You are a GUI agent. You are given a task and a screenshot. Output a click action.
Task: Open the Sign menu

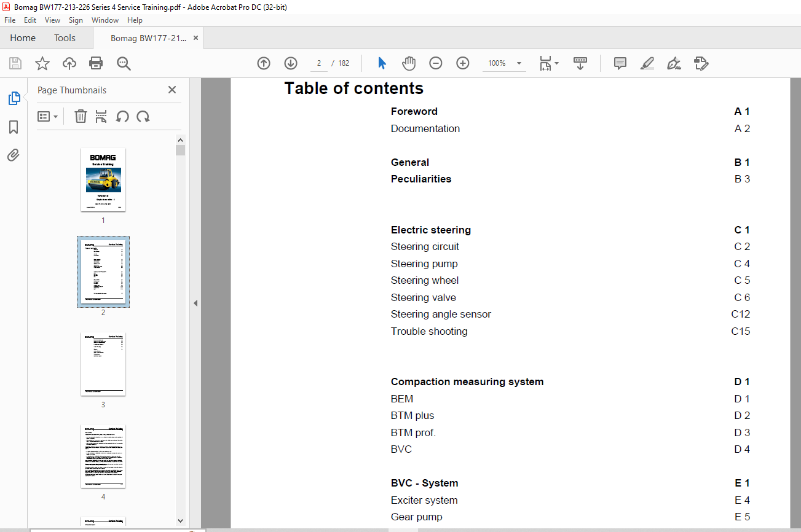(76, 20)
